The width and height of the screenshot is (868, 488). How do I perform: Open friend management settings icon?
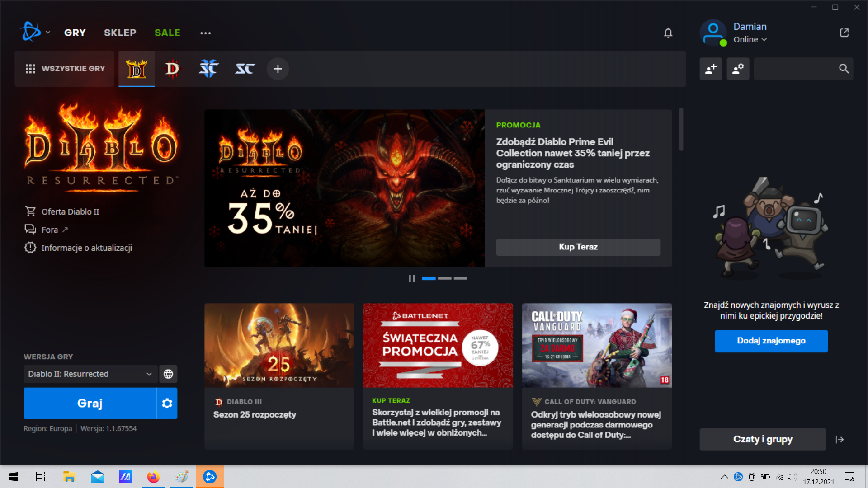click(738, 69)
